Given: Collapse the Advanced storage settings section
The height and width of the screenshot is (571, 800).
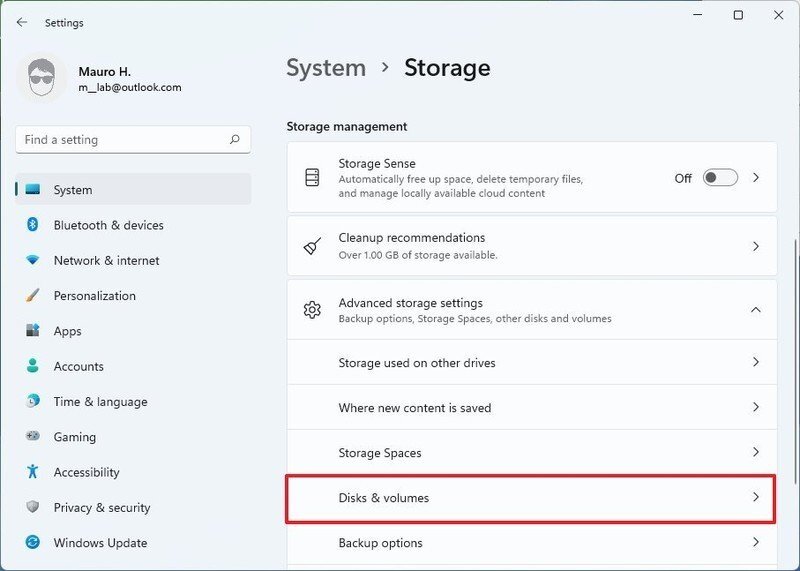Looking at the screenshot, I should point(756,310).
